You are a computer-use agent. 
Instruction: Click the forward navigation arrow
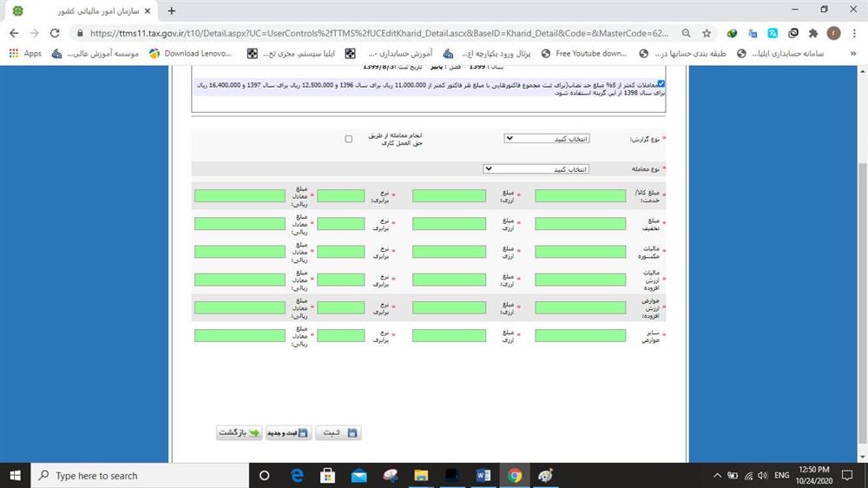coord(35,33)
